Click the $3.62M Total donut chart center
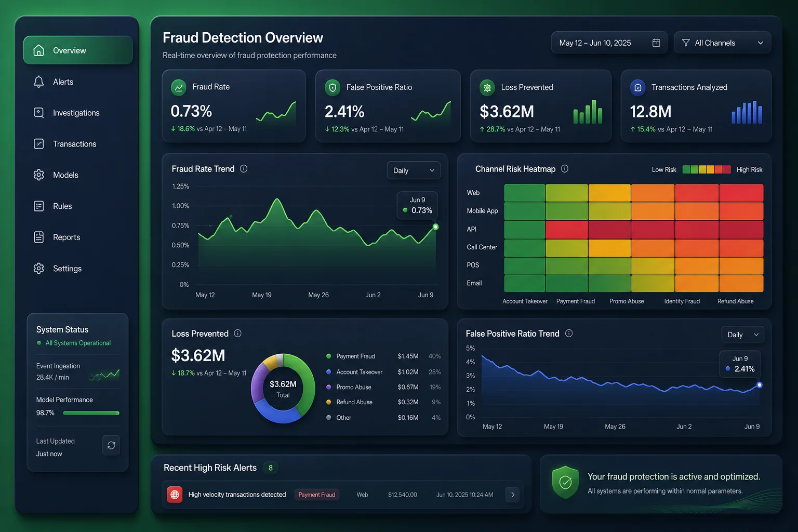This screenshot has height=532, width=798. [x=283, y=389]
